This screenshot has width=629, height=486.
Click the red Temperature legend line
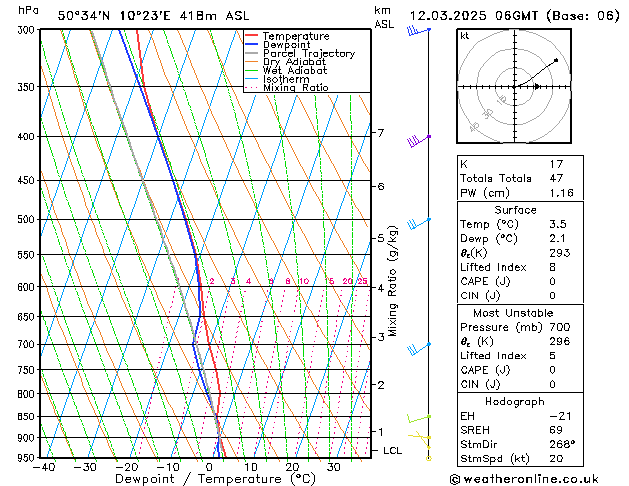click(252, 36)
